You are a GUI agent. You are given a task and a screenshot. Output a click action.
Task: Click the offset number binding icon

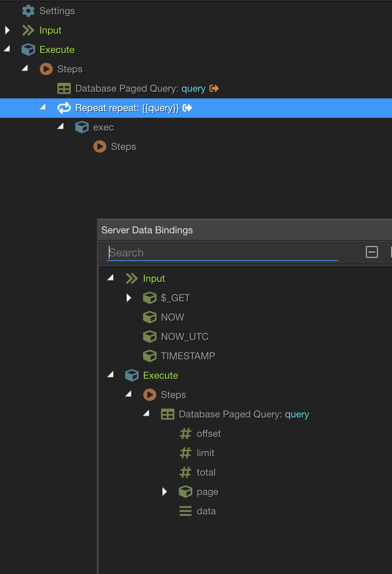point(185,433)
